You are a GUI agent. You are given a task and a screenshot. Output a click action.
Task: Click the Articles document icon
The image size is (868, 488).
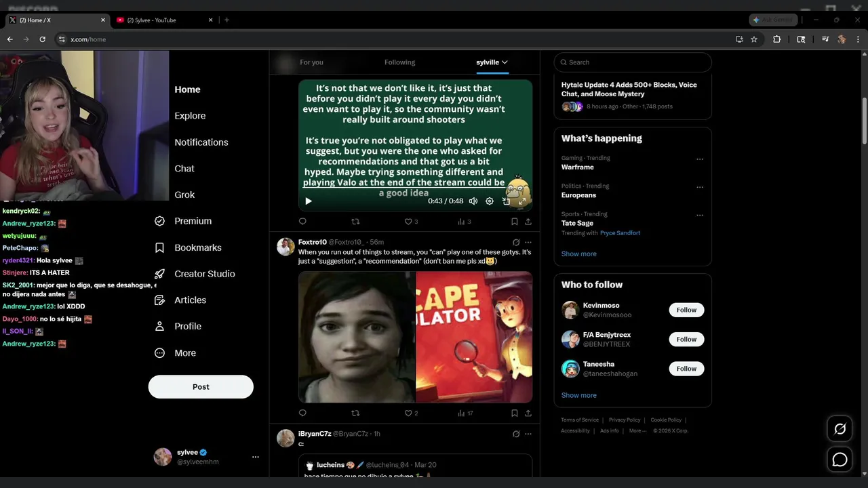[160, 300]
